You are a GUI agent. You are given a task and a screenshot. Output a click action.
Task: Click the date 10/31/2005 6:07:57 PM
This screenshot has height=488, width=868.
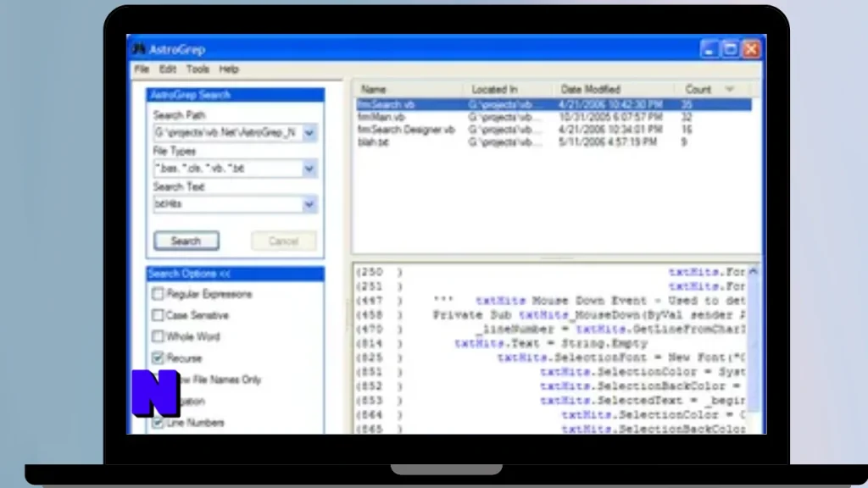pos(610,117)
